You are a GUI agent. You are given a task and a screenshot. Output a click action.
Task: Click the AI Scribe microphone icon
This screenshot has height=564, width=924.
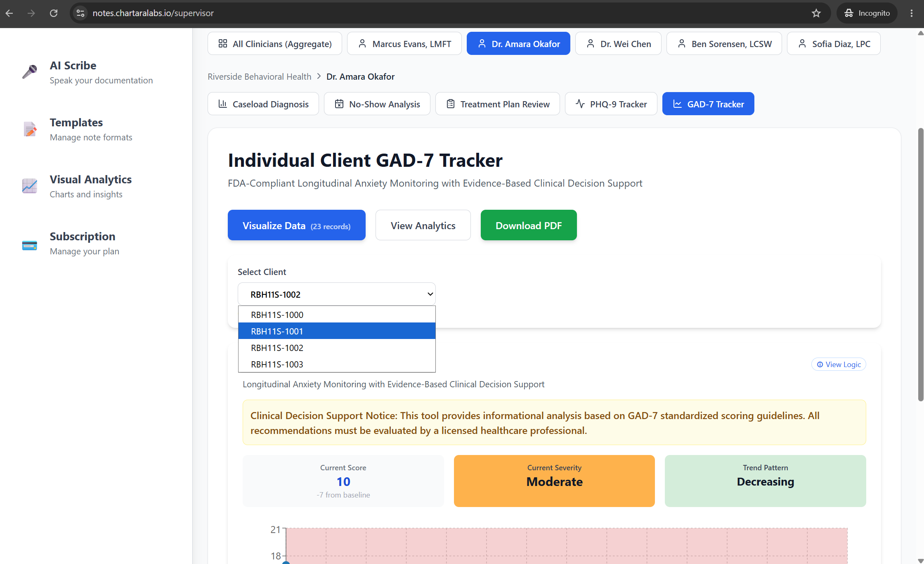(x=30, y=72)
